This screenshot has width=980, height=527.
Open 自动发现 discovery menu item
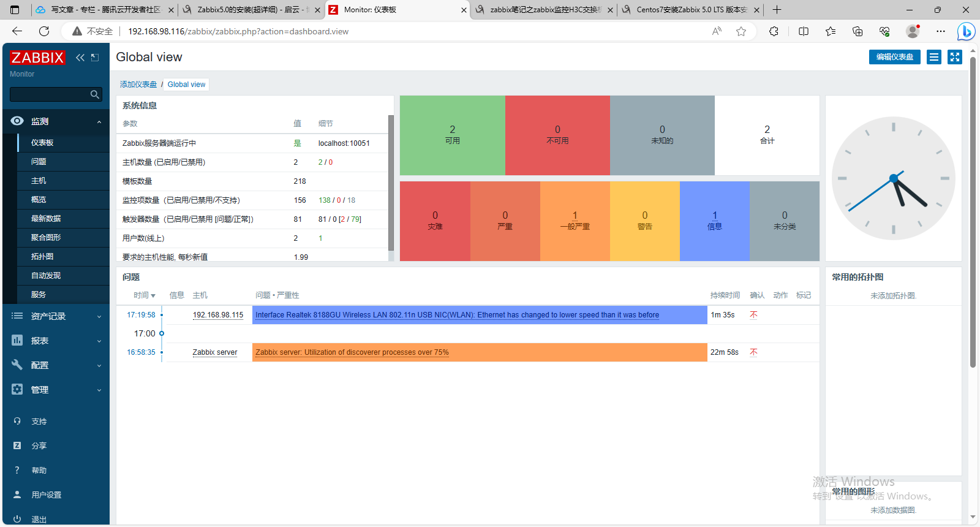pyautogui.click(x=46, y=276)
